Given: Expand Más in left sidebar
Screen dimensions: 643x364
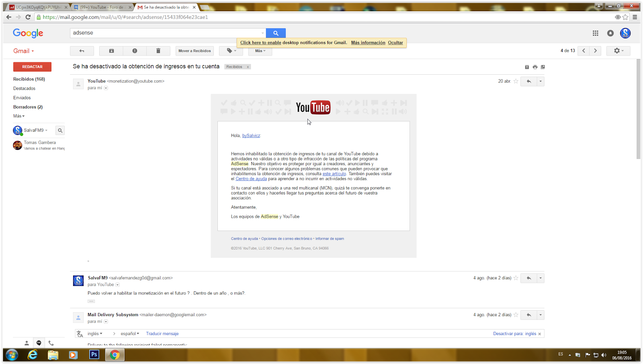Looking at the screenshot, I should [x=18, y=116].
